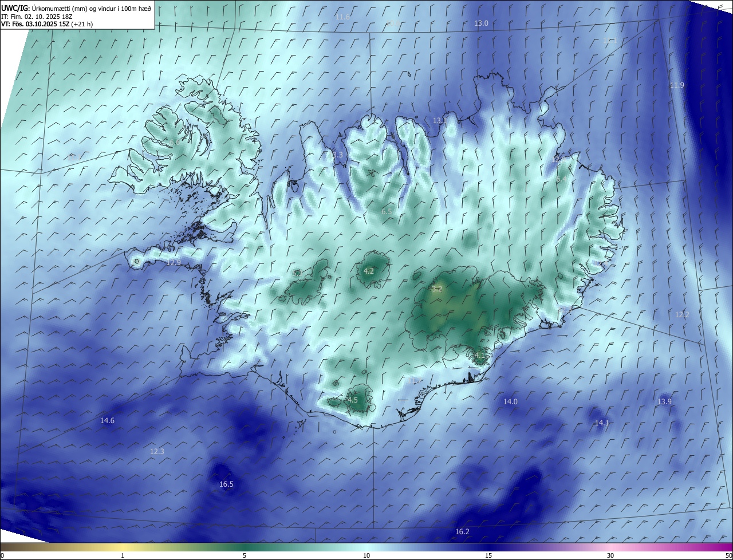Click the 16.2 value label
The width and height of the screenshot is (733, 560).
point(462,532)
